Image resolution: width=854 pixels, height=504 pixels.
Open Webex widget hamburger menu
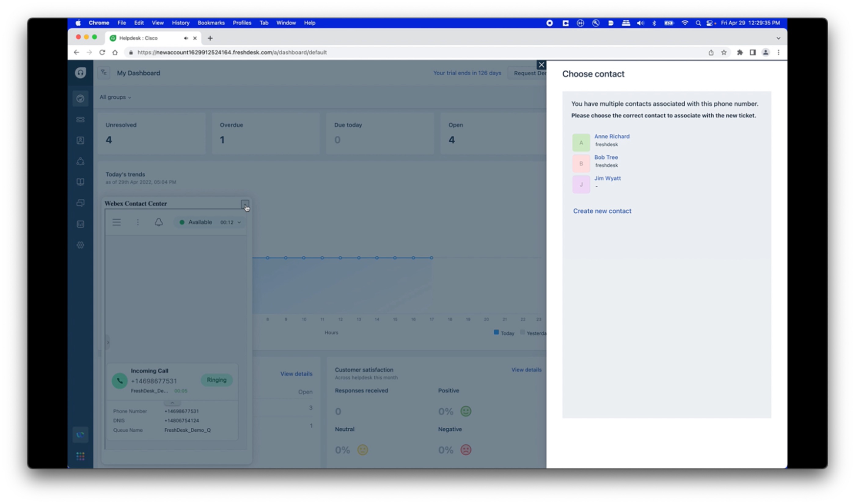tap(116, 222)
